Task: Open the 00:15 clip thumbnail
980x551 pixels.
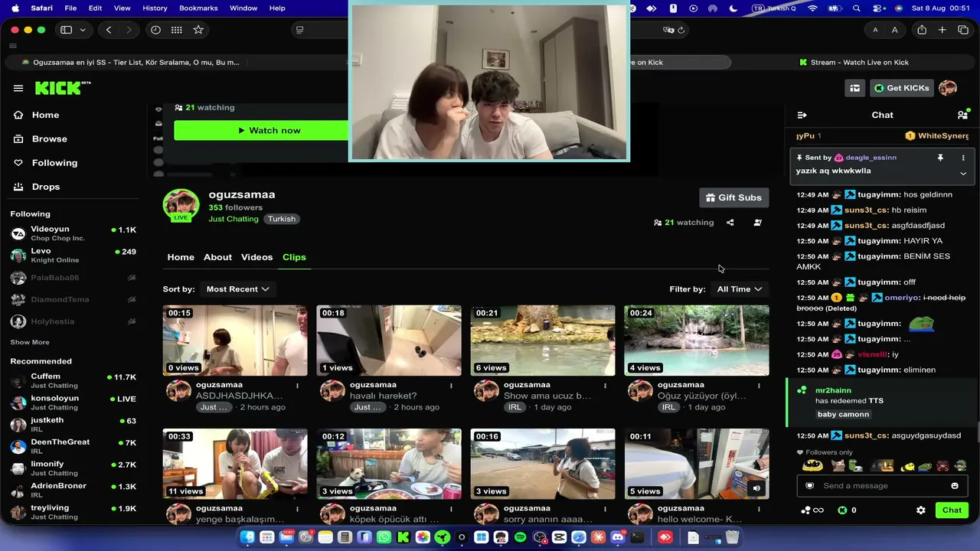Action: [x=235, y=341]
